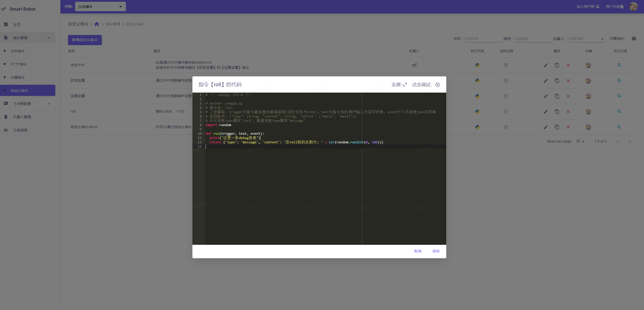Click the fullscreen expand icon in dialog
Viewport: 644px width, 310px height.
pos(405,85)
